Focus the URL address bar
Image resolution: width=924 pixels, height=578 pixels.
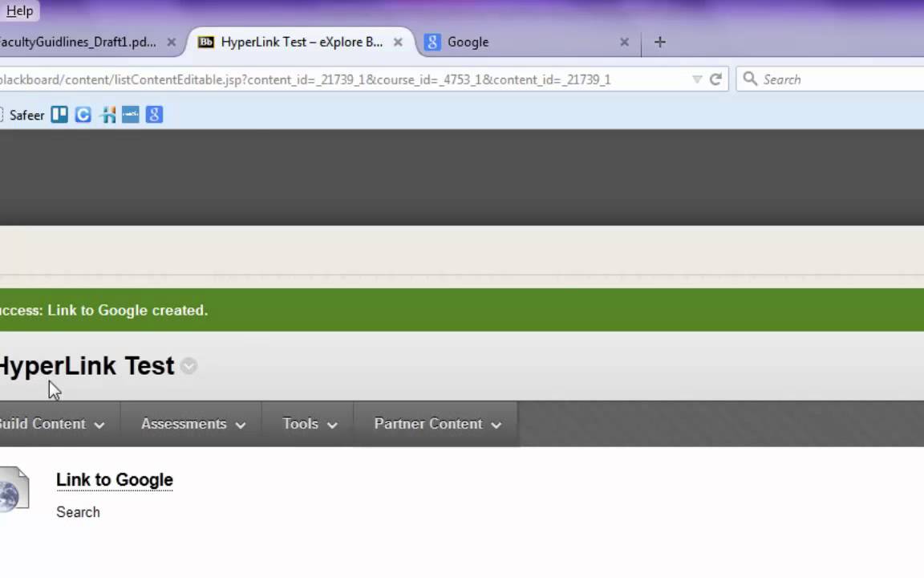pyautogui.click(x=345, y=79)
